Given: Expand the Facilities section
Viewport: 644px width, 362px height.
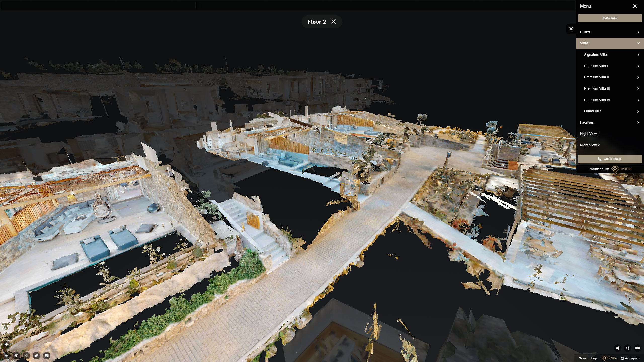Looking at the screenshot, I should coord(610,122).
